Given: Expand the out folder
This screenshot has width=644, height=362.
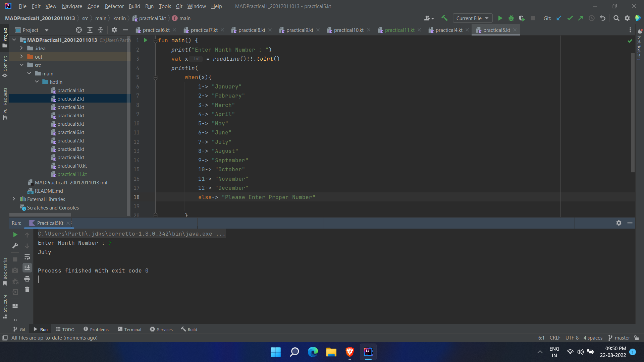Looking at the screenshot, I should coord(21,57).
